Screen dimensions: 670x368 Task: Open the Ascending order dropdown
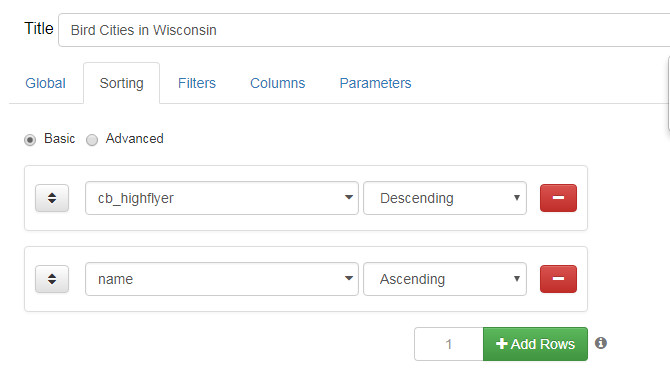click(x=445, y=279)
